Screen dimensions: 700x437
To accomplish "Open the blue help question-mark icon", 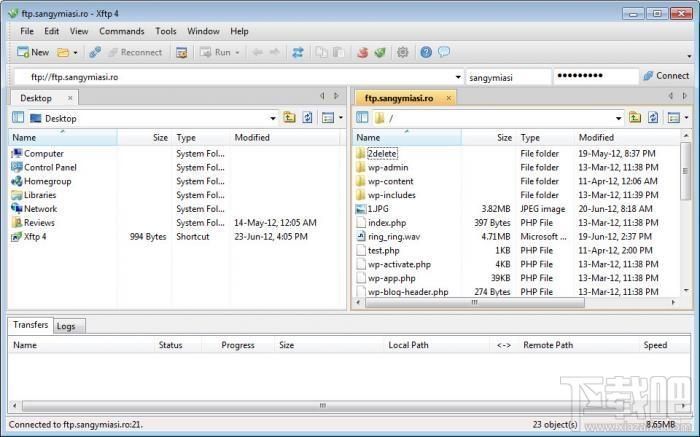I will [426, 53].
